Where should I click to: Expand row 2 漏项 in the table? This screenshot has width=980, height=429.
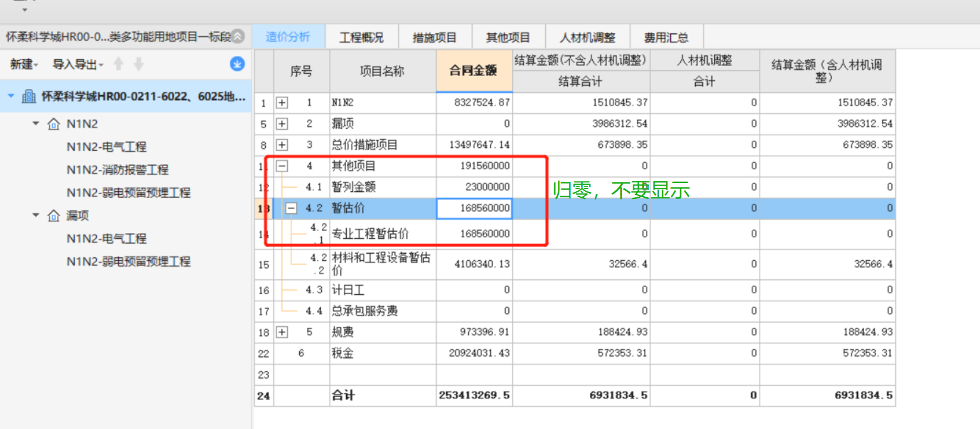click(282, 124)
